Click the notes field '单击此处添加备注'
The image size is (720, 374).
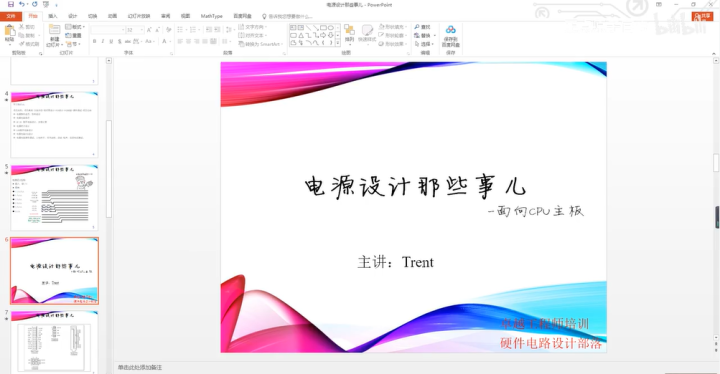(140, 368)
